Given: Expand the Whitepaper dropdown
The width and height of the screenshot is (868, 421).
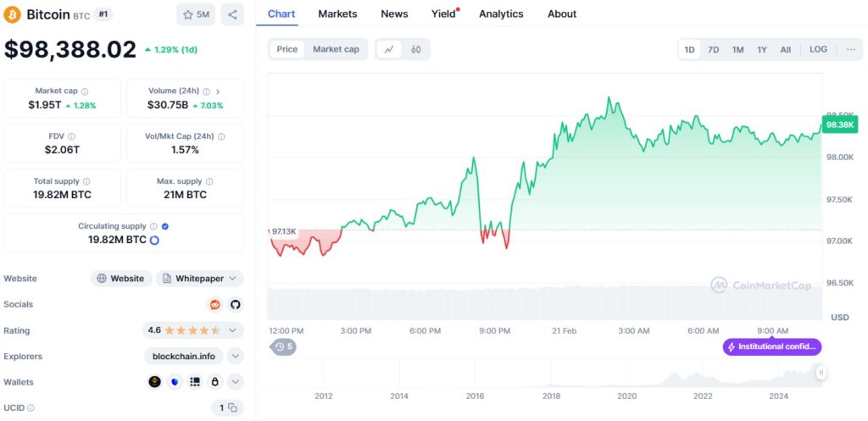Looking at the screenshot, I should [x=231, y=278].
